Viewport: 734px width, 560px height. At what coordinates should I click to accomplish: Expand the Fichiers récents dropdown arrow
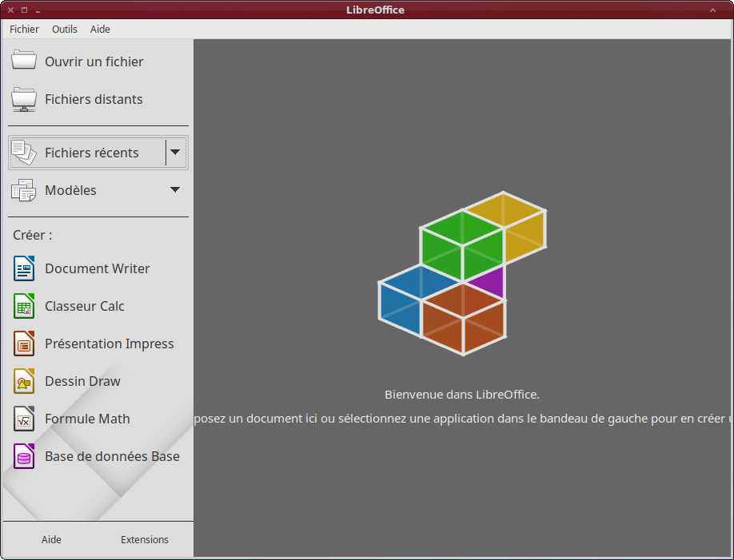pyautogui.click(x=175, y=153)
